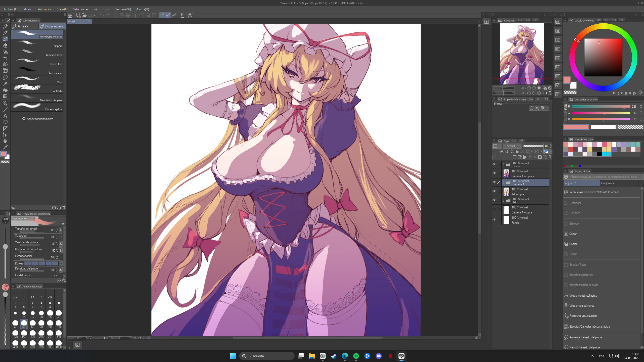Click the Flip horizontal icon in Navigator
Screen dimensions: 644x362
545,93
